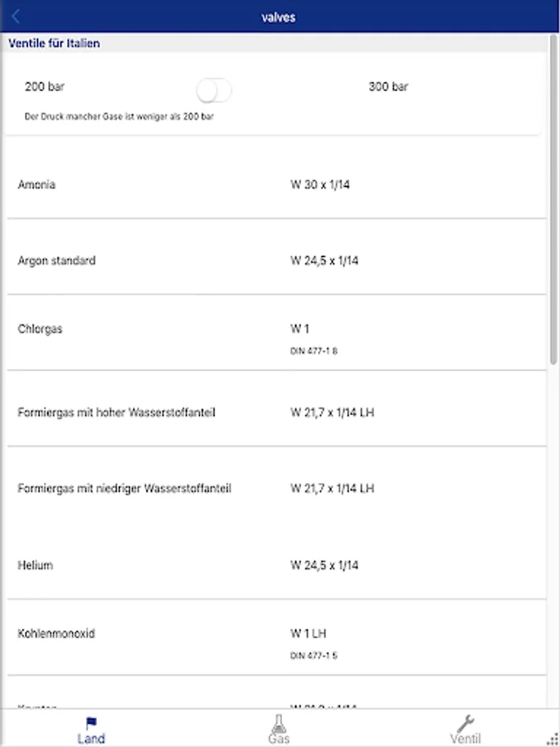Select the Chlorgas list entry

40,330
